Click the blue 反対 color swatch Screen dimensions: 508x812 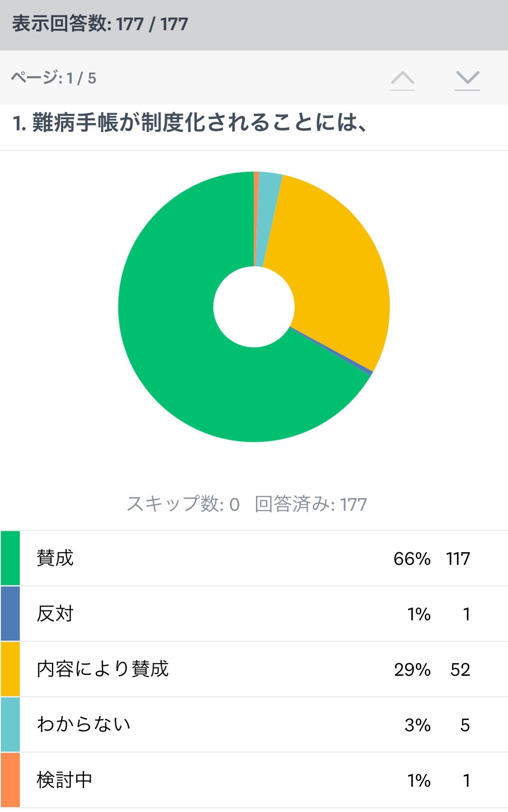pos(10,614)
